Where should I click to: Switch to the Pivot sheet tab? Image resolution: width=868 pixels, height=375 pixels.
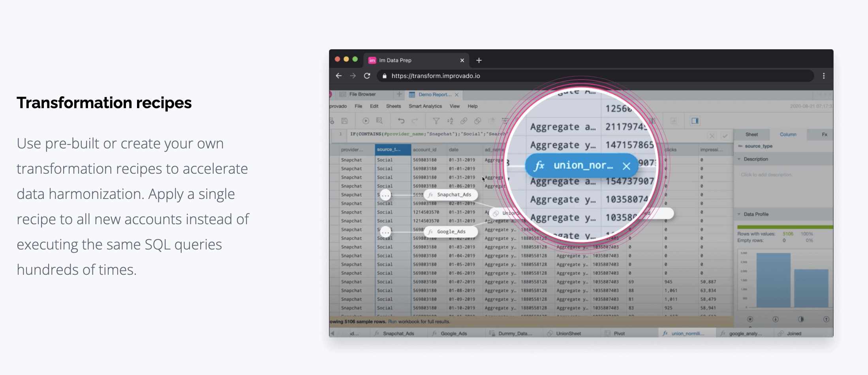(x=619, y=334)
